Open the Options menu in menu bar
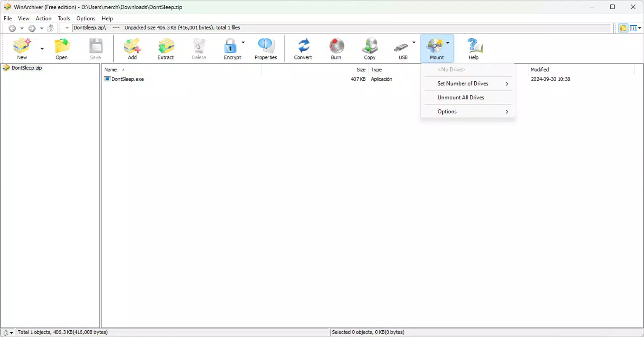 (x=86, y=19)
